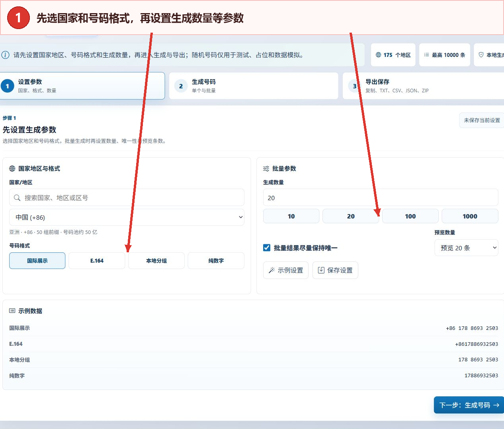
Task: Click the 最高 10000 条 badge
Action: [445, 55]
